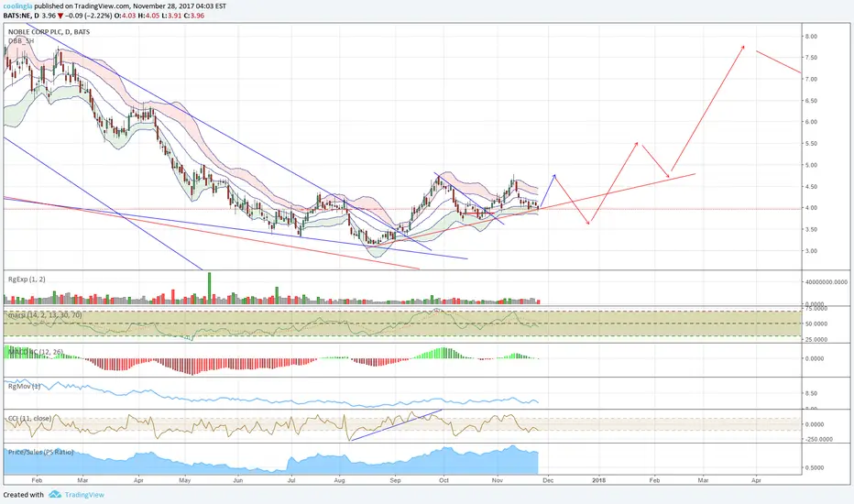Select the DBB_SH indicator label
Image resolution: width=854 pixels, height=504 pixels.
[21, 41]
